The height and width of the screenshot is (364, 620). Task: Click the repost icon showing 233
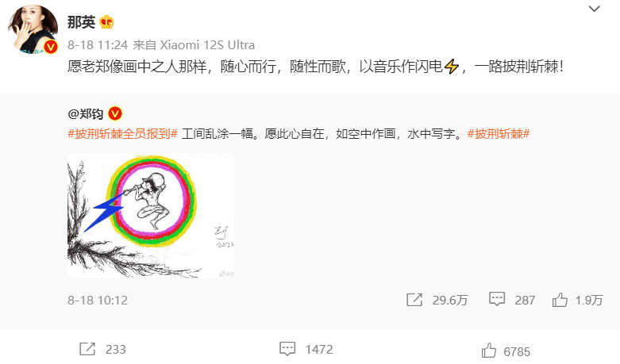pos(87,349)
